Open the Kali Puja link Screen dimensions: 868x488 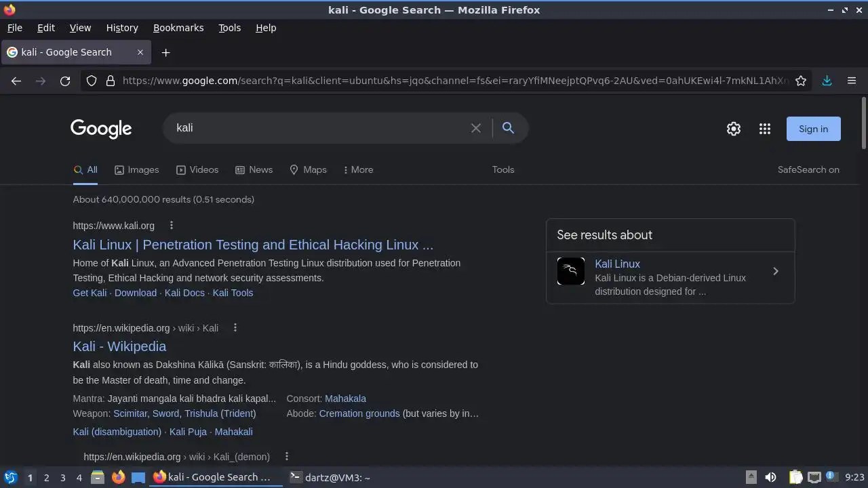[188, 432]
